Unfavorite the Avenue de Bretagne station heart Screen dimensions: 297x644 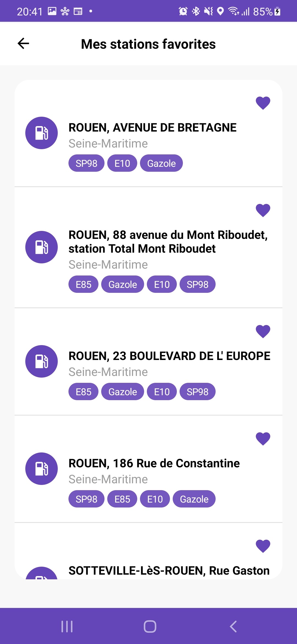[263, 103]
